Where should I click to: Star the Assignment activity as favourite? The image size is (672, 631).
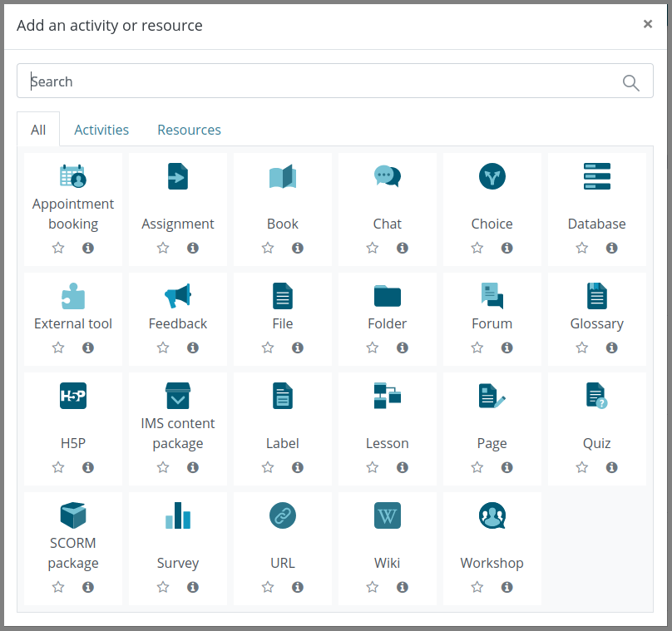pyautogui.click(x=163, y=248)
